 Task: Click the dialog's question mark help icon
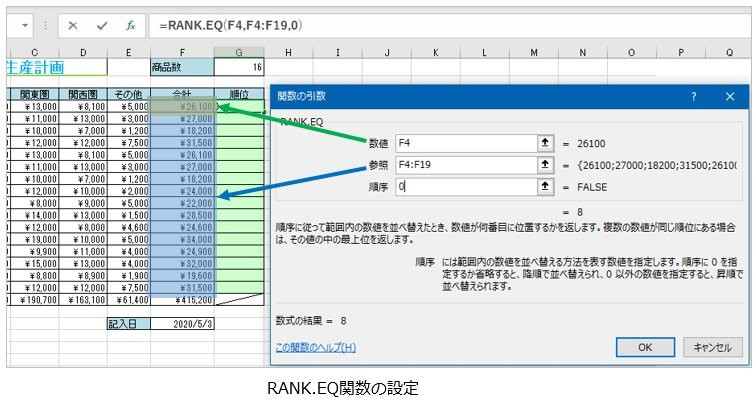(x=694, y=96)
